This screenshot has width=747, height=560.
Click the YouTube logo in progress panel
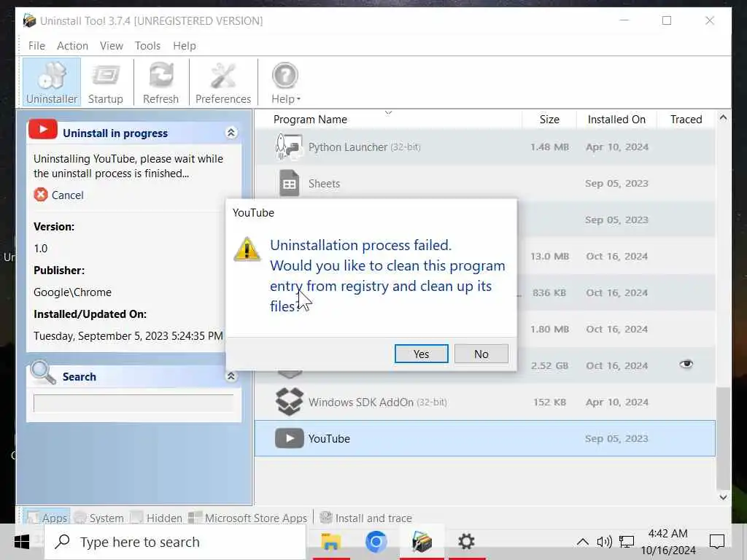tap(43, 130)
